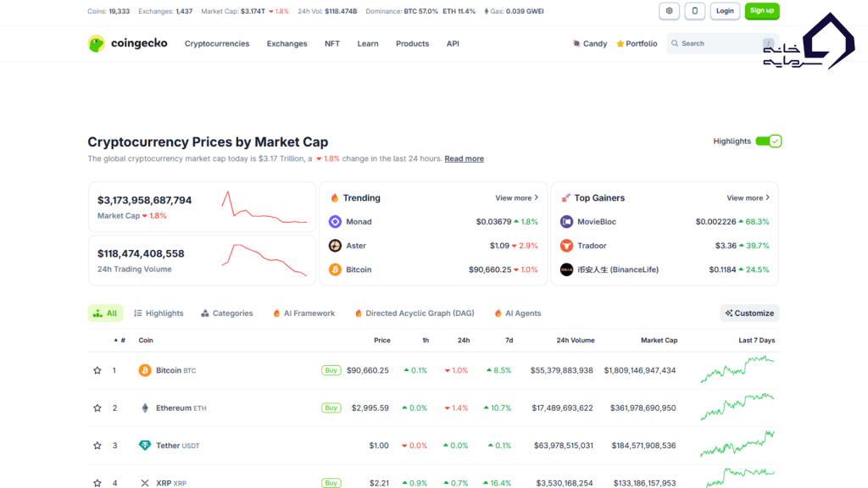The width and height of the screenshot is (868, 488).
Task: Open the Customize options
Action: point(749,313)
